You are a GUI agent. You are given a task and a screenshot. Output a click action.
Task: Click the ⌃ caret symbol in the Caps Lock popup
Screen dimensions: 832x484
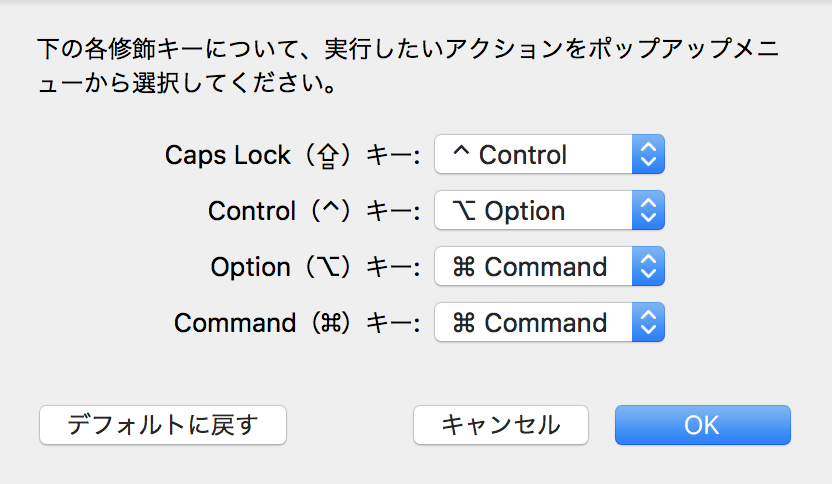tap(461, 155)
